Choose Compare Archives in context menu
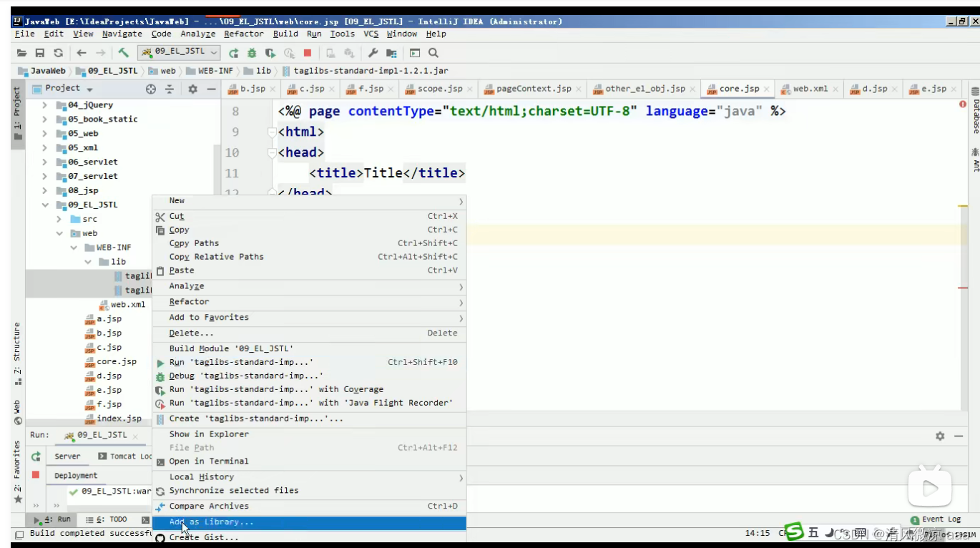 [309, 507]
